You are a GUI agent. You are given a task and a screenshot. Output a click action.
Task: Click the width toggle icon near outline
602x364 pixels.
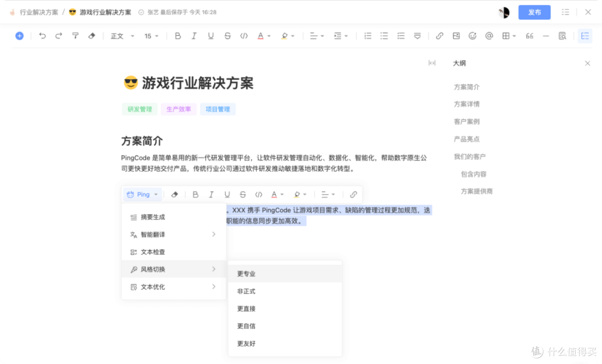pos(432,63)
